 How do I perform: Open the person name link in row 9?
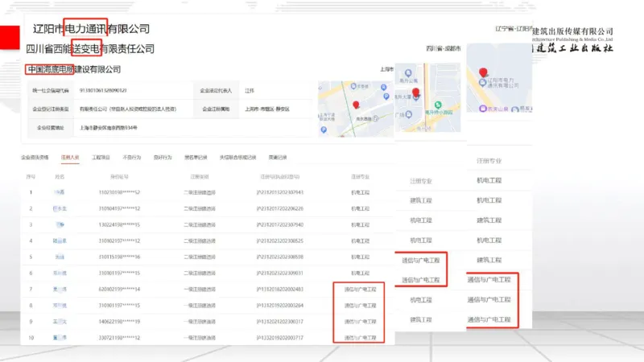(60, 322)
